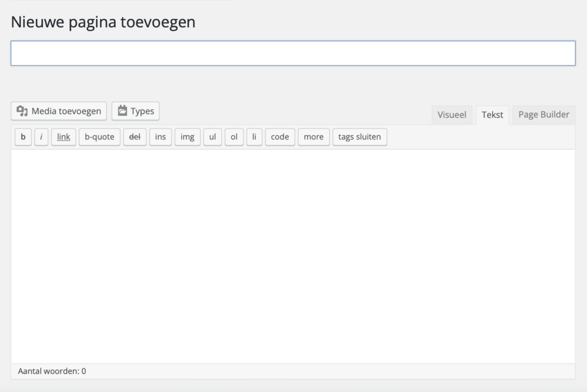Viewport: 587px width, 392px height.
Task: Insert a hyperlink with link button
Action: point(64,137)
